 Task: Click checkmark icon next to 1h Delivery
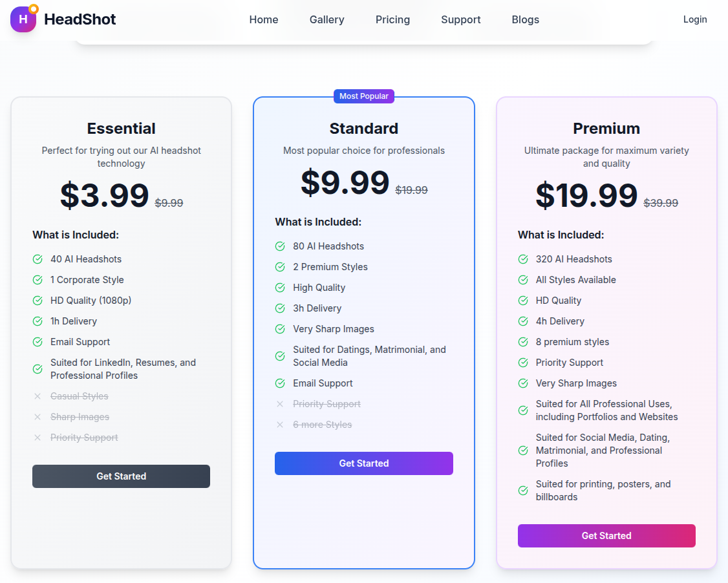click(x=37, y=321)
